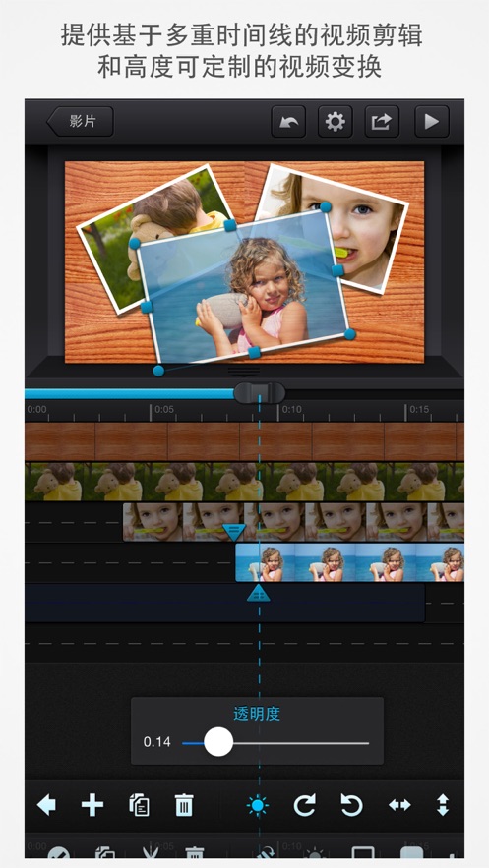Select the beach girl clip in timeline

pos(350,562)
